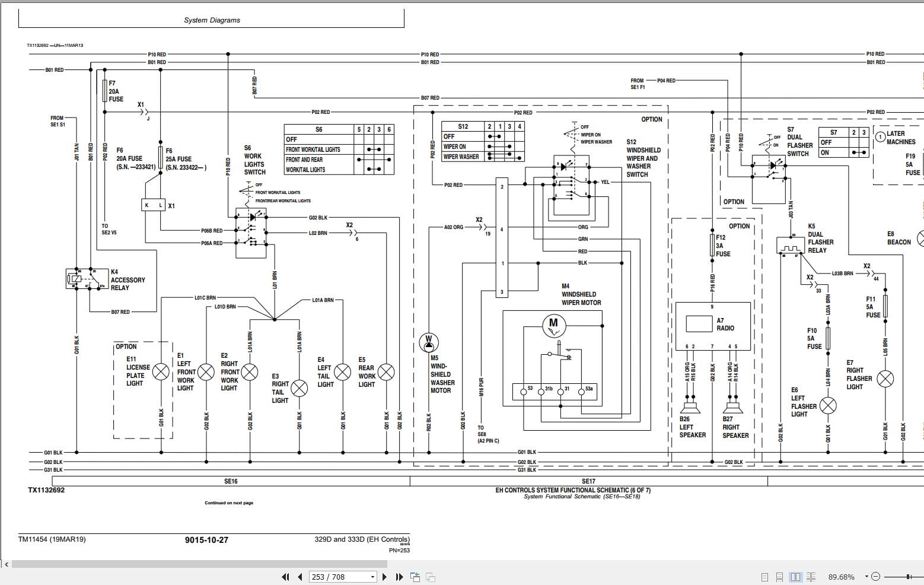
Task: Click the '9015-10-27' section page number
Action: click(x=206, y=540)
